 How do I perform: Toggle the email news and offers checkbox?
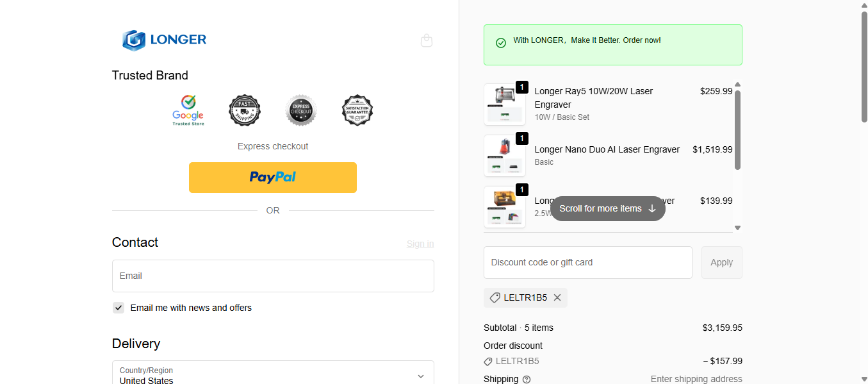(x=119, y=308)
